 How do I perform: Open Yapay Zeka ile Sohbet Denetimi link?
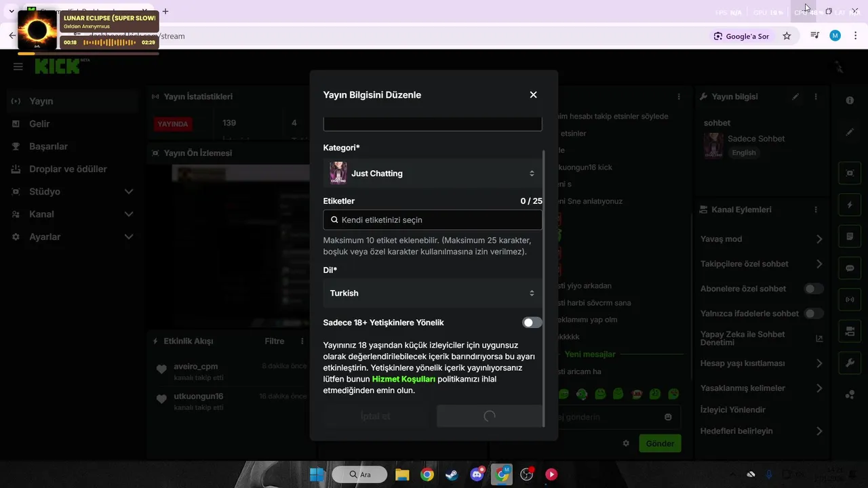point(762,338)
